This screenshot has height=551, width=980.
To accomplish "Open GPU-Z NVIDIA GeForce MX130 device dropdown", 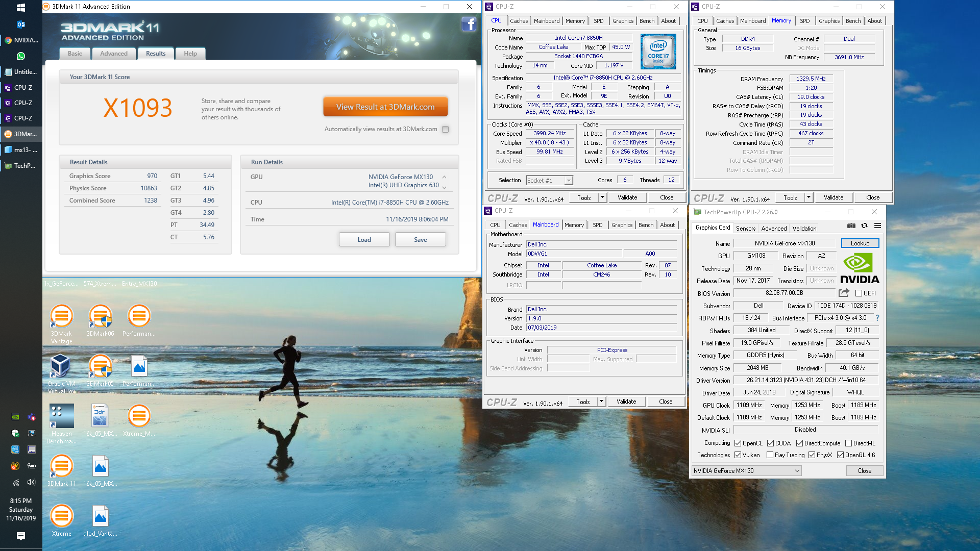I will pos(746,471).
